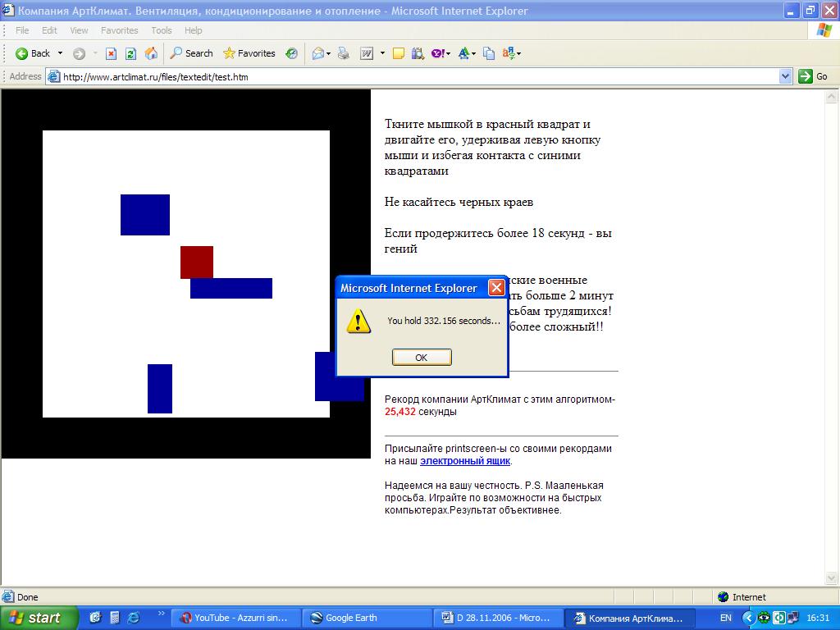Click the Компания АртКлимат taskbar button
The image size is (840, 630).
629,618
